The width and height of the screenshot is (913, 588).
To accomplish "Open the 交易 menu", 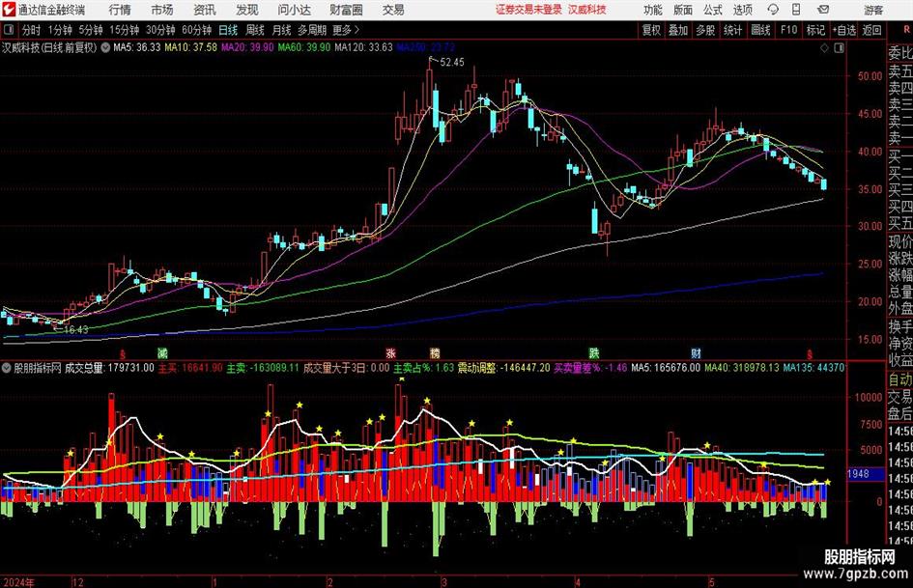I will [x=393, y=10].
